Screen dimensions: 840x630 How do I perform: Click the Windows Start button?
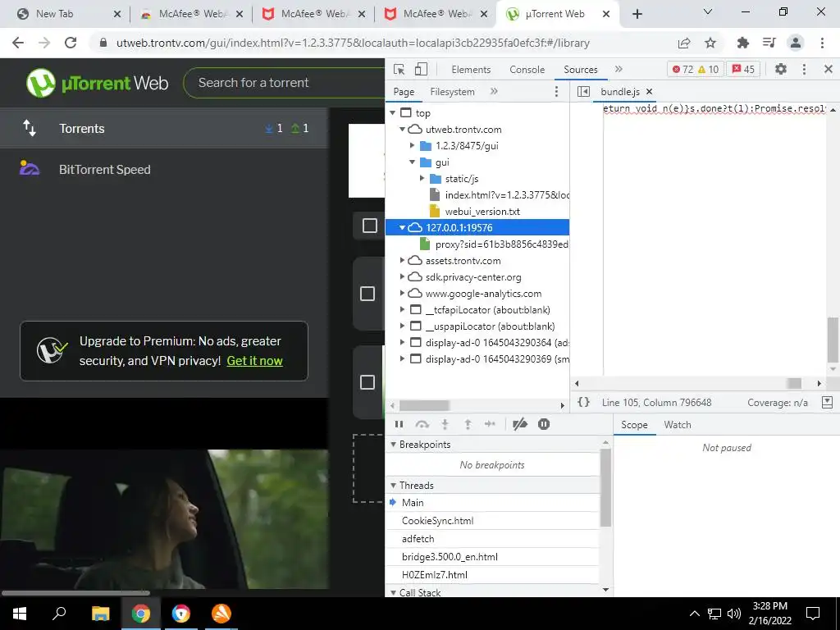tap(20, 614)
